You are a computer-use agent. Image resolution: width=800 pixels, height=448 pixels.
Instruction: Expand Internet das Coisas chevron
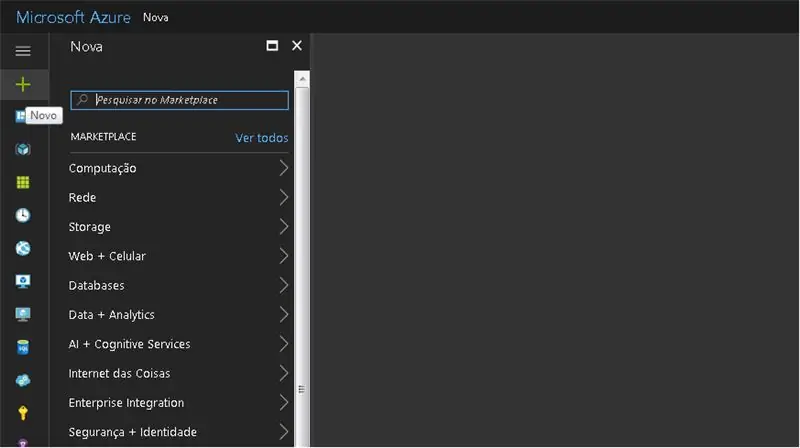tap(284, 374)
